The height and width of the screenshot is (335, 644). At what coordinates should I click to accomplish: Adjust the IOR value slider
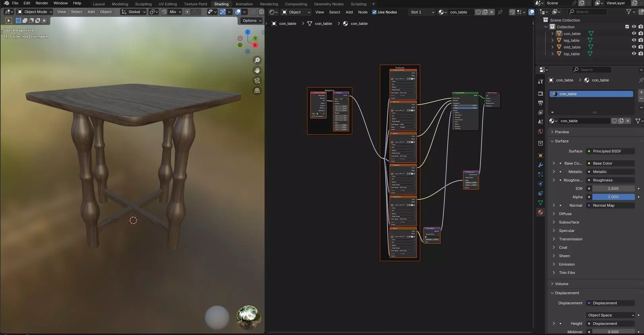coord(613,189)
